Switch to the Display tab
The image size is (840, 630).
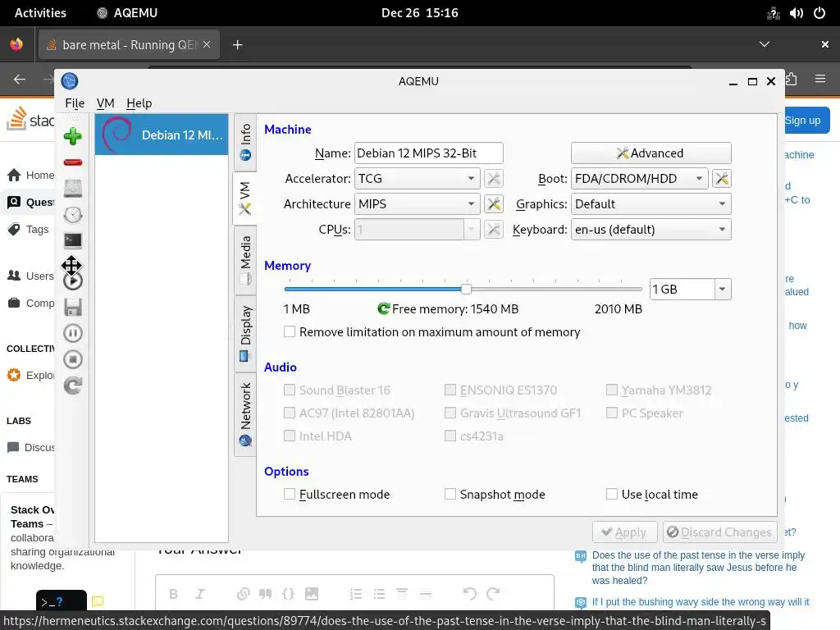(245, 335)
